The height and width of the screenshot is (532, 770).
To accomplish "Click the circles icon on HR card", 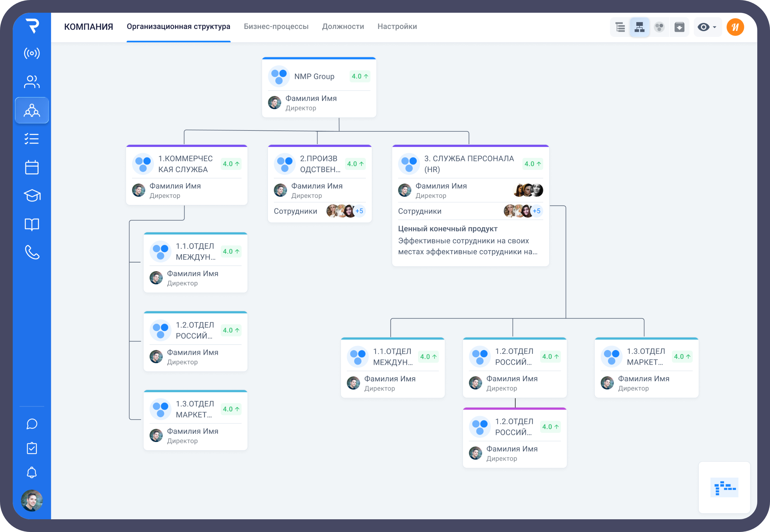I will click(409, 164).
